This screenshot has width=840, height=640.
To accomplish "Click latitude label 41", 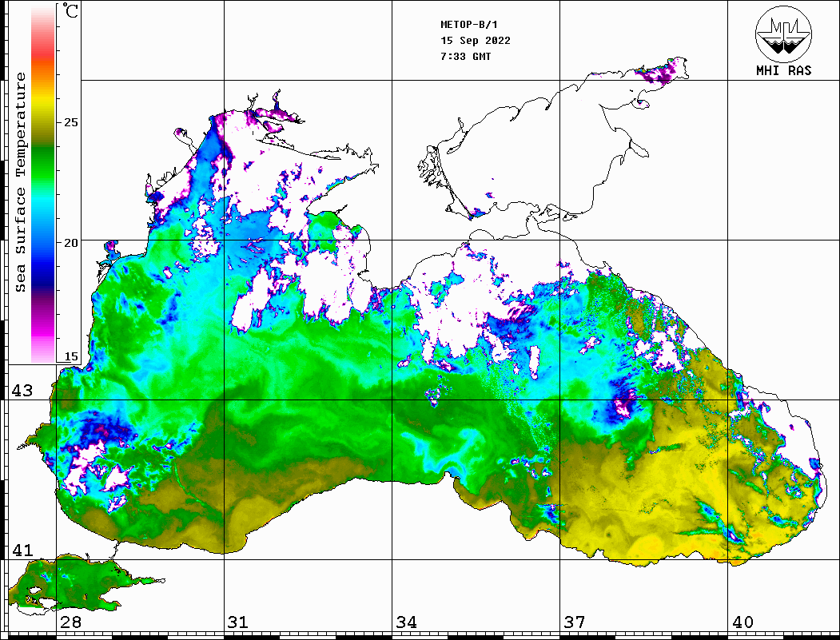I will point(22,550).
